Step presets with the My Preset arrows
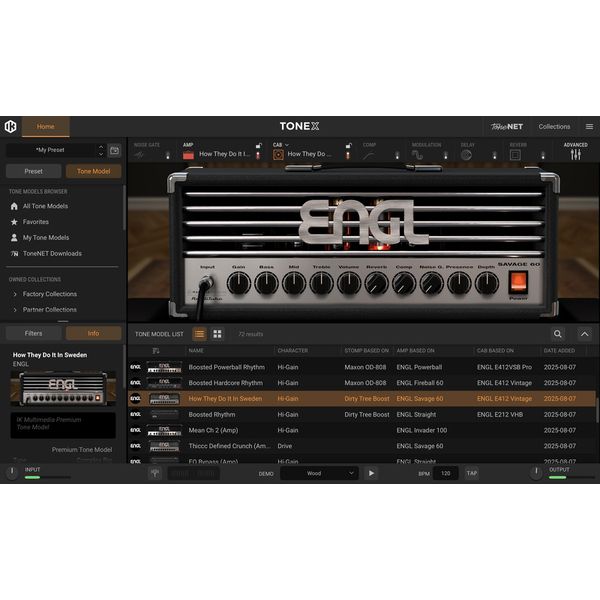Viewport: 600px width, 600px height. (x=101, y=150)
